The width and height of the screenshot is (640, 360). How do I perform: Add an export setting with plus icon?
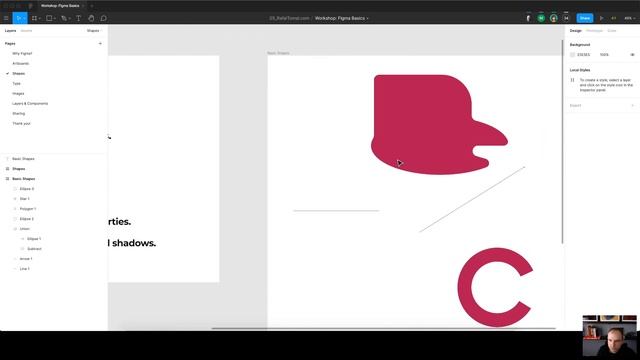[633, 106]
